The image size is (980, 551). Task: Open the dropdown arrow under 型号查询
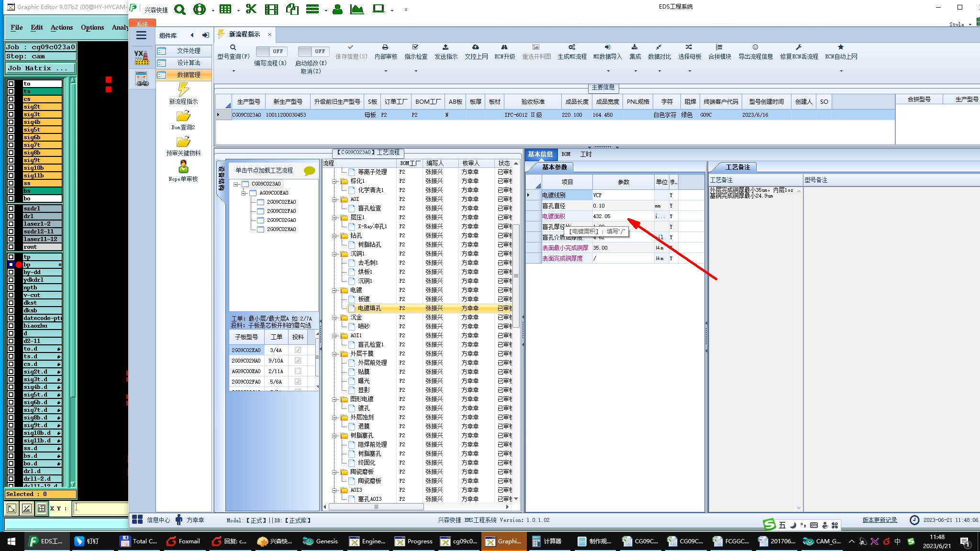234,71
